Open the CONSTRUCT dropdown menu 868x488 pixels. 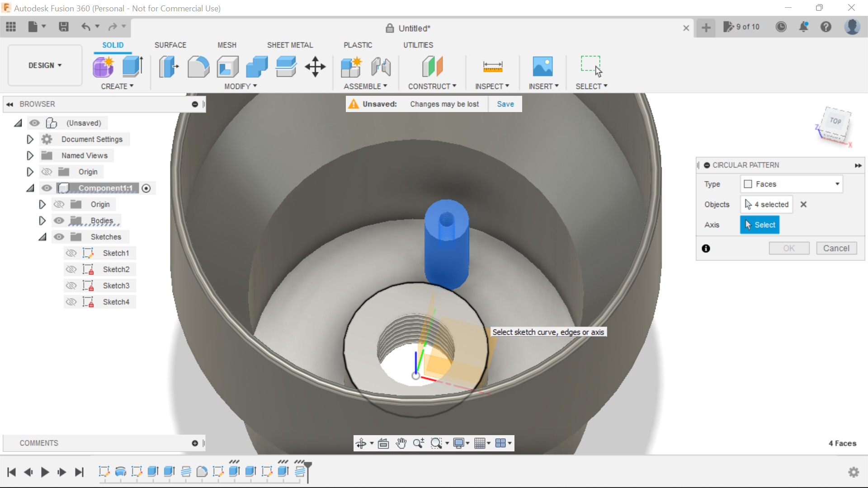[x=432, y=86]
